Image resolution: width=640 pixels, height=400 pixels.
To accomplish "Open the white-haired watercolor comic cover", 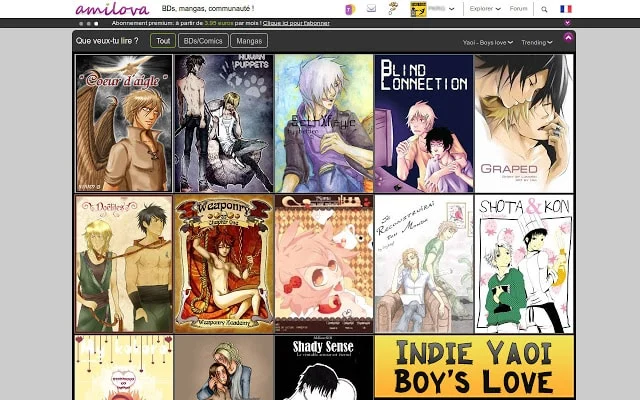I will click(x=324, y=123).
